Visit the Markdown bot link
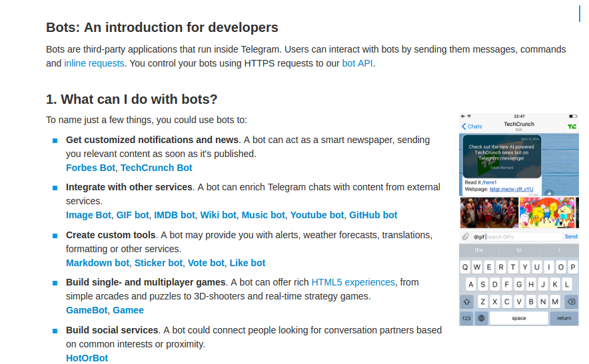The image size is (589, 364). point(98,263)
